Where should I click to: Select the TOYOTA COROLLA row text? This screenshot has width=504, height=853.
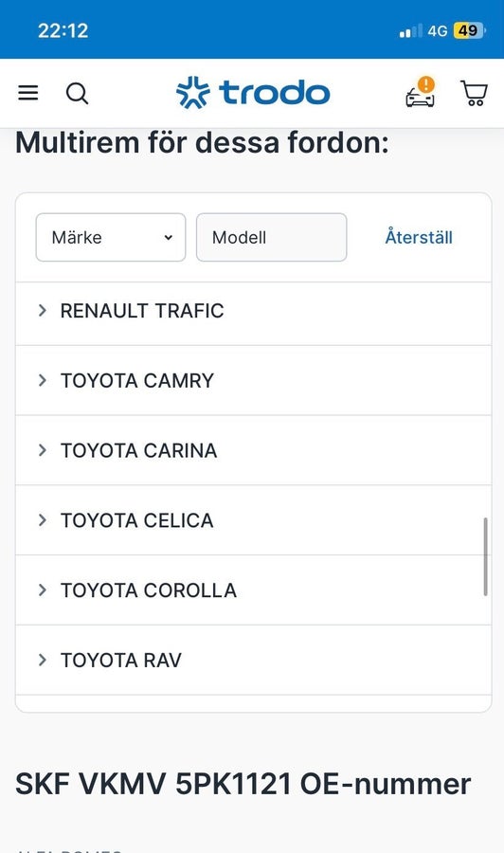pos(149,590)
